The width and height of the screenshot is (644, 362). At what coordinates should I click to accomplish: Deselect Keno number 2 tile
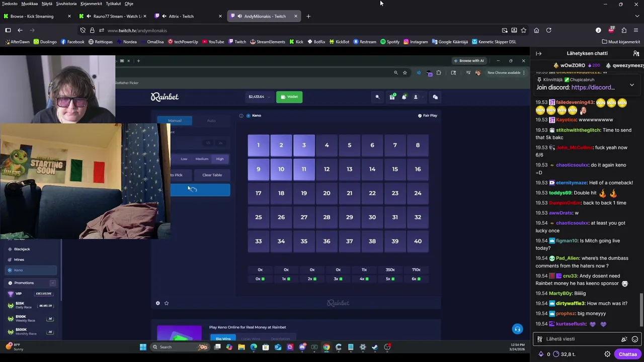(281, 145)
